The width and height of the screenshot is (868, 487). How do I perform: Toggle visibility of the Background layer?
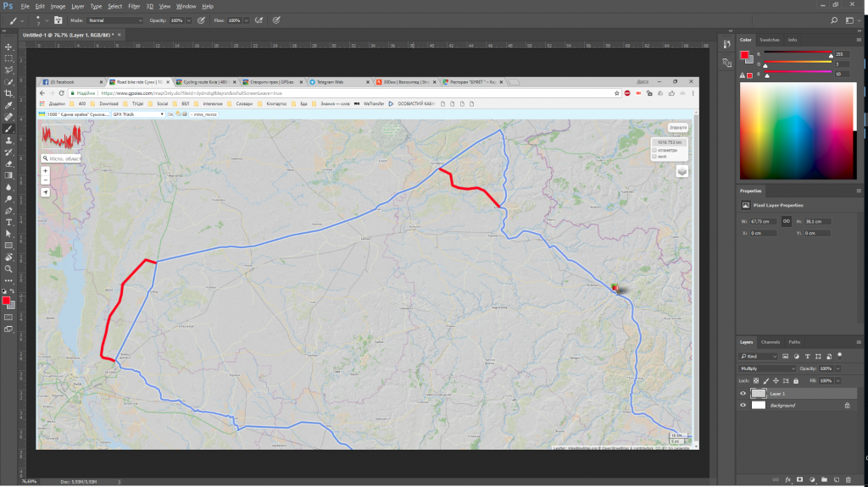click(x=743, y=406)
